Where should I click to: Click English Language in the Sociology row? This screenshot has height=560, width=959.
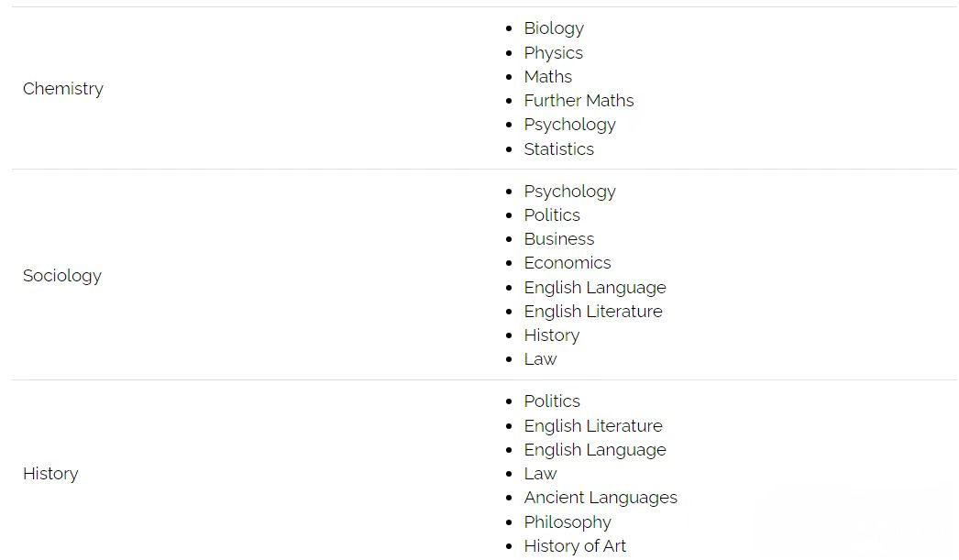point(594,288)
